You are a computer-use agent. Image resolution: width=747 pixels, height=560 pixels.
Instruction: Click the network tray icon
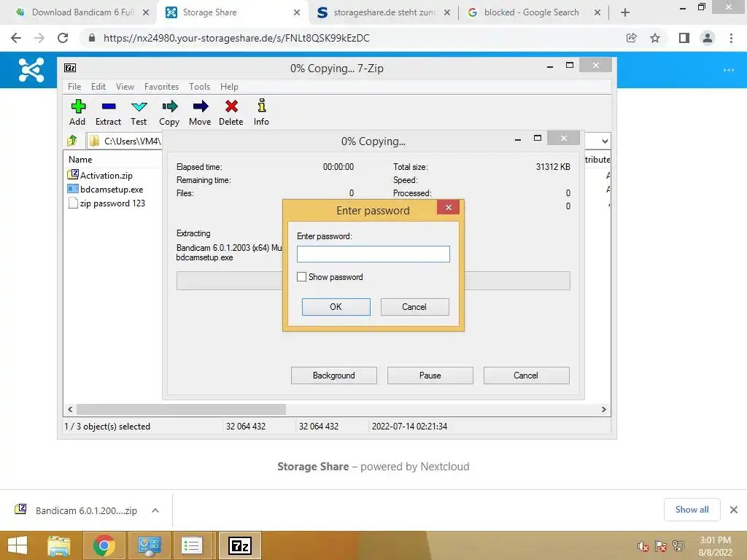678,546
